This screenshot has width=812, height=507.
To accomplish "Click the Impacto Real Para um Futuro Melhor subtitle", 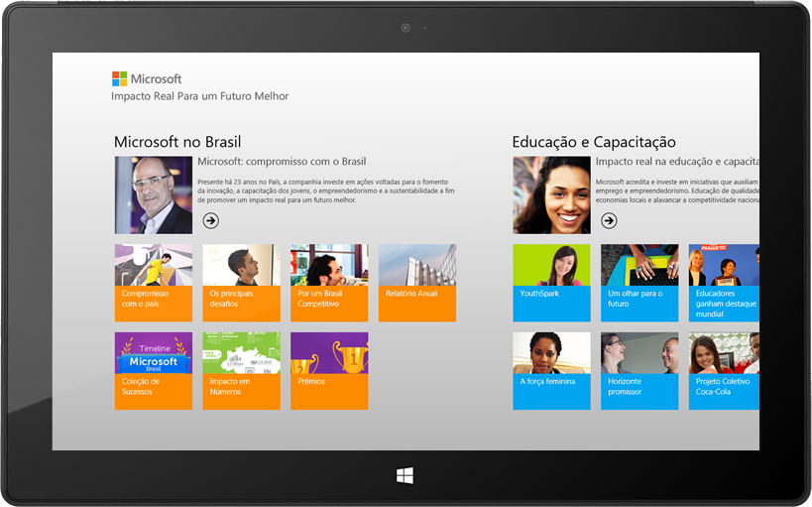I will click(200, 96).
